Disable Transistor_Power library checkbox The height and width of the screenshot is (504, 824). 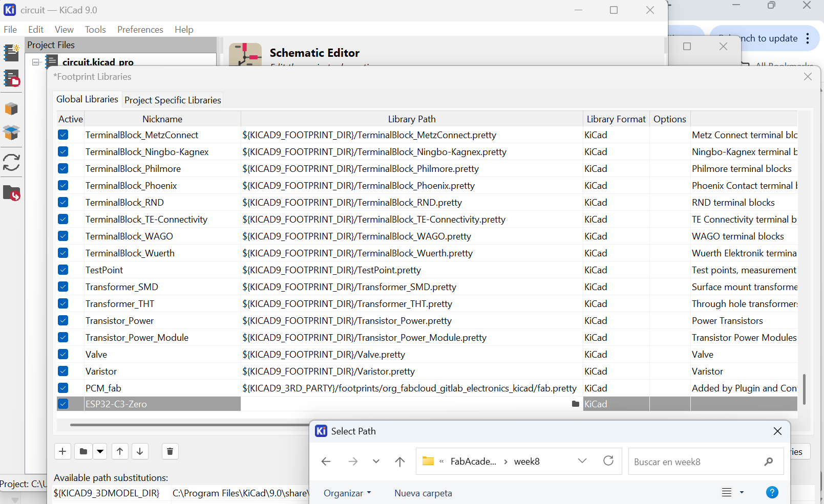[63, 320]
